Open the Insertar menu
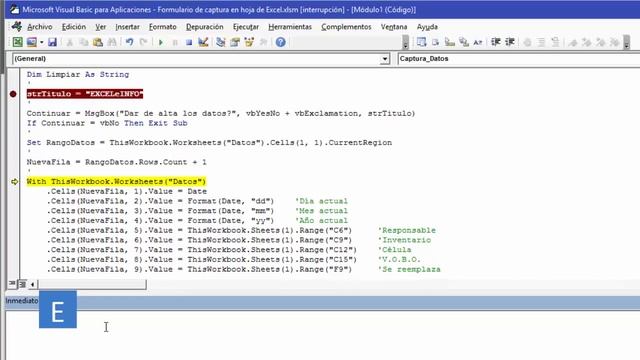This screenshot has height=360, width=640. click(x=127, y=27)
